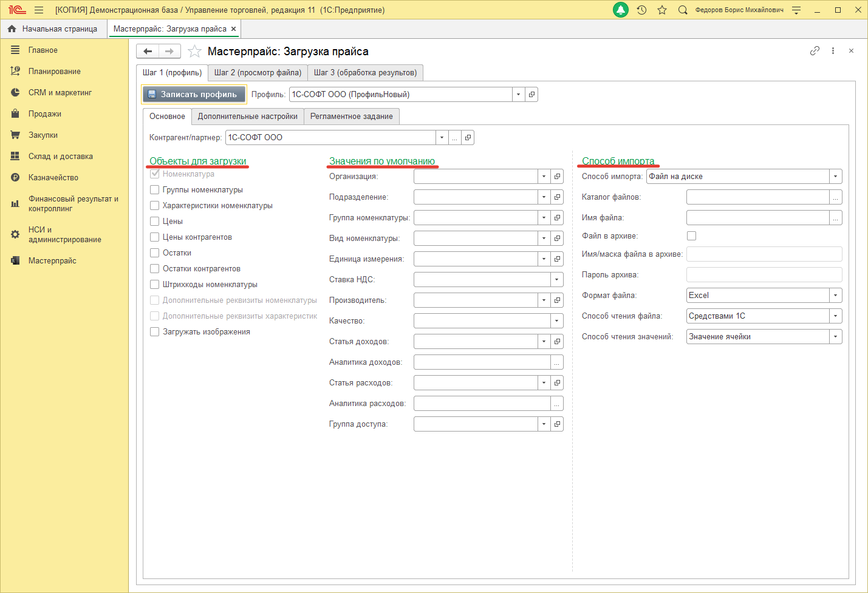
Task: Open the history clock icon
Action: point(641,10)
